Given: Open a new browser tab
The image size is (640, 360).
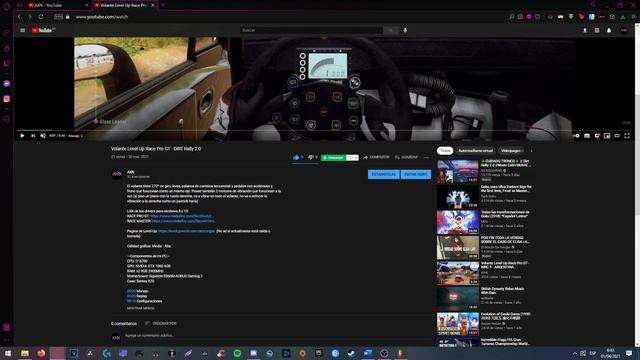Looking at the screenshot, I should (162, 5).
